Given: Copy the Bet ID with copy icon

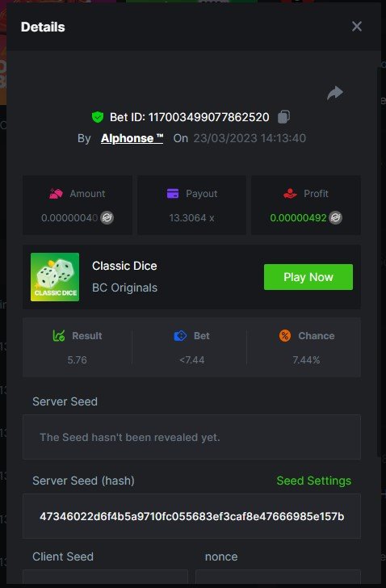Looking at the screenshot, I should click(x=283, y=117).
